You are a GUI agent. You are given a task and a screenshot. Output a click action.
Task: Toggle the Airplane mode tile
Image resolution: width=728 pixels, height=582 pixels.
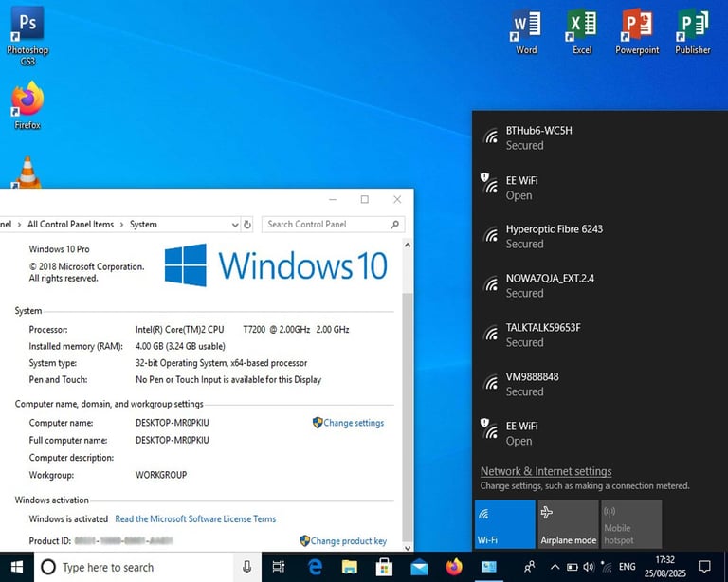click(569, 524)
